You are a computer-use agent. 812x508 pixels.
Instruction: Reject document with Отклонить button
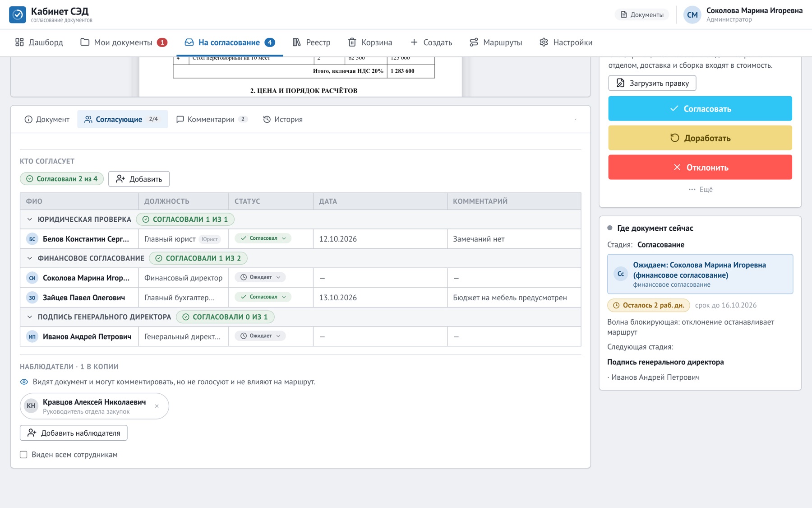pos(700,167)
